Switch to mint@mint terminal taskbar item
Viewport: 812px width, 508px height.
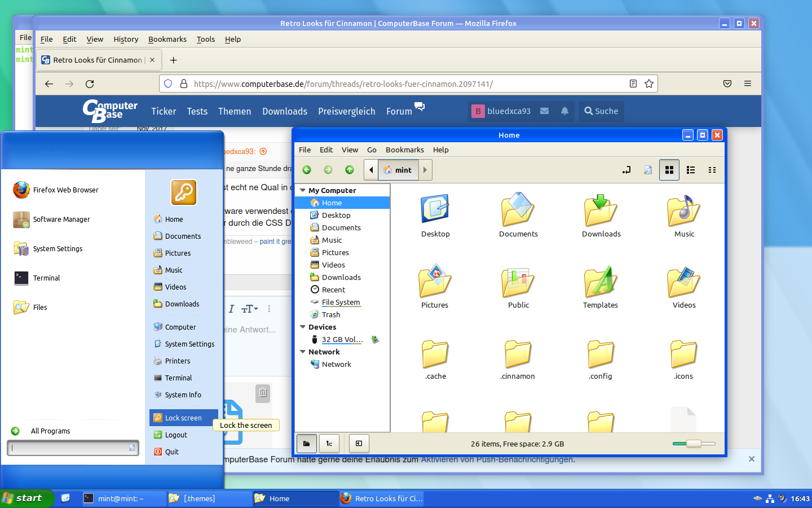[124, 498]
